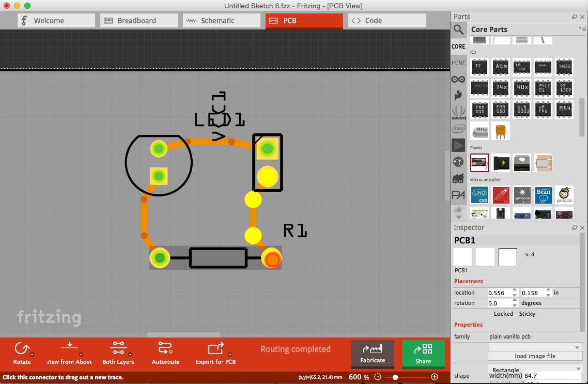Open the Rectangle shape dropdown
The image size is (588, 384).
pyautogui.click(x=535, y=370)
